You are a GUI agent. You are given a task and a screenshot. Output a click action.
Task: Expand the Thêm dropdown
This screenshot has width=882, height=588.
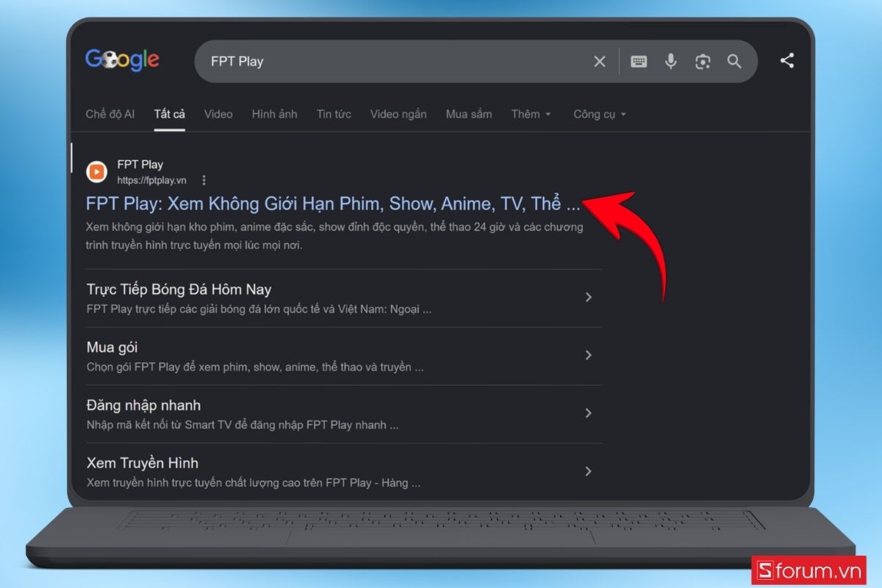click(x=531, y=114)
